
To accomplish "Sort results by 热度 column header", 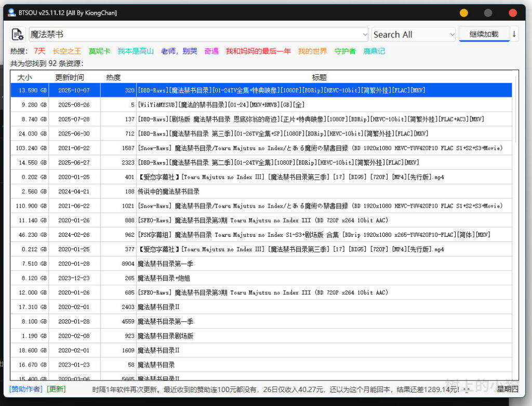I will [x=113, y=77].
